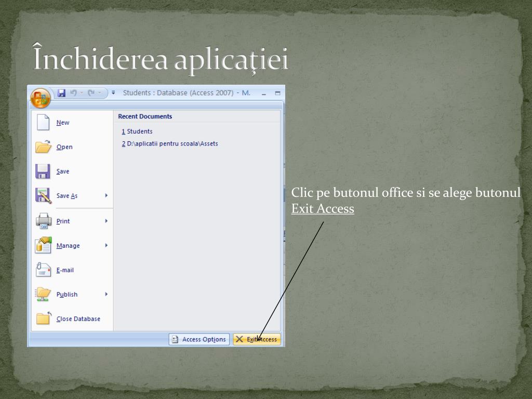Click the E-mail envelope icon

click(43, 270)
